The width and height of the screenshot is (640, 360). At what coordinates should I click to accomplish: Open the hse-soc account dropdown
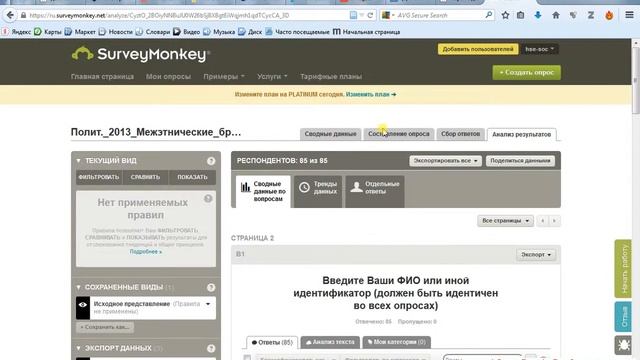click(x=539, y=49)
